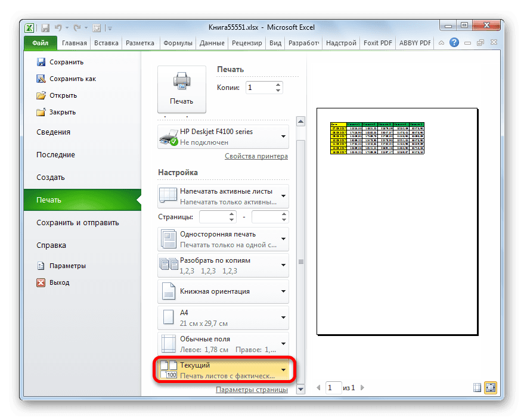Screen dimensions: 524x420
Task: Toggle Zoom to Page in the status bar
Action: [491, 387]
